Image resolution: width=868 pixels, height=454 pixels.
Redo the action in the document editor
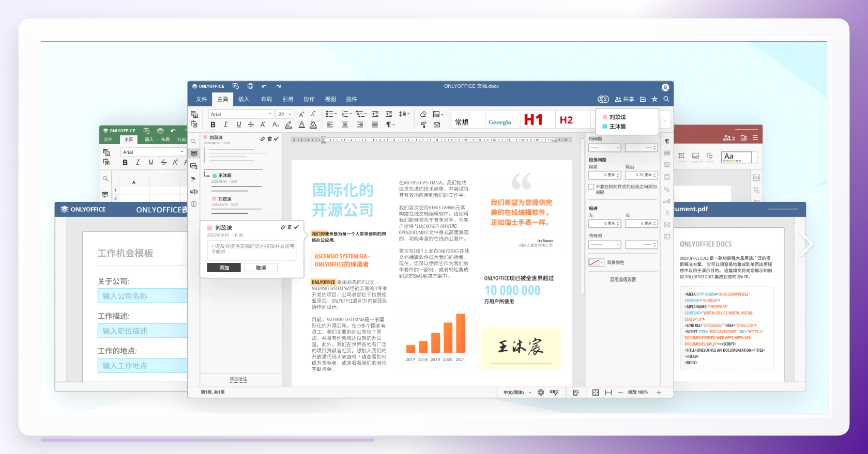click(x=278, y=86)
